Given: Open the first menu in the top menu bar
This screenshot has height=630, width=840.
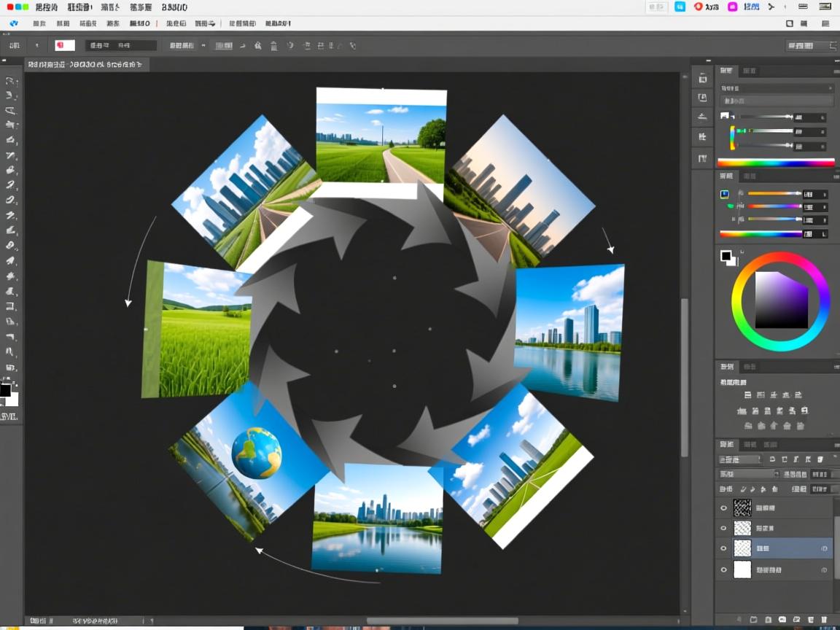Looking at the screenshot, I should (x=47, y=7).
